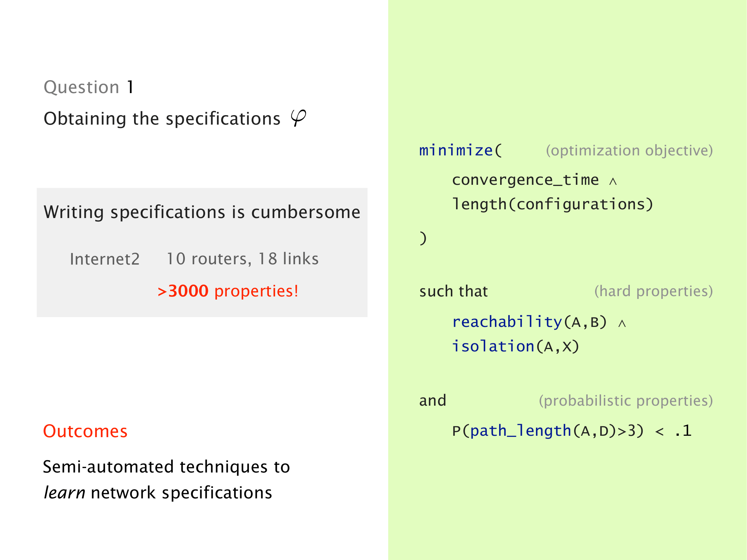Click the blue "reachability" keyword
Viewport: 747px width, 560px height.
507,322
